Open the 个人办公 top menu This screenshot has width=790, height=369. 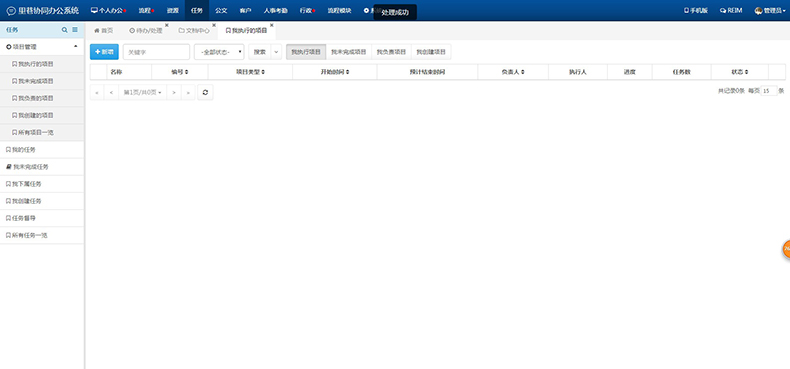click(108, 11)
